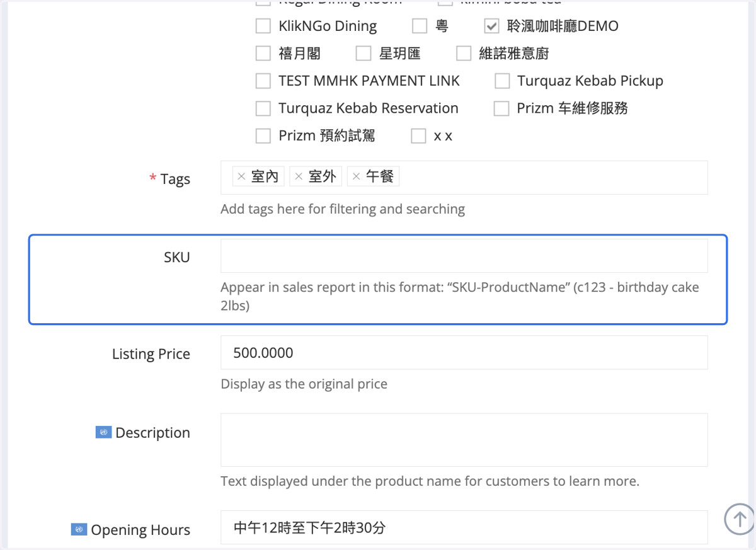This screenshot has height=550, width=756.
Task: Click the Description help text
Action: pos(430,481)
